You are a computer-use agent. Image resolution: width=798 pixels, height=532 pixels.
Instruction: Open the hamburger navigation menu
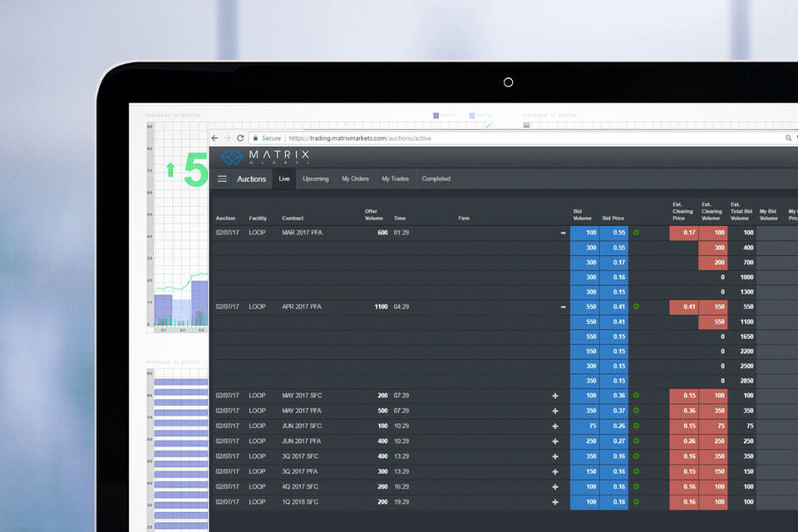[221, 178]
